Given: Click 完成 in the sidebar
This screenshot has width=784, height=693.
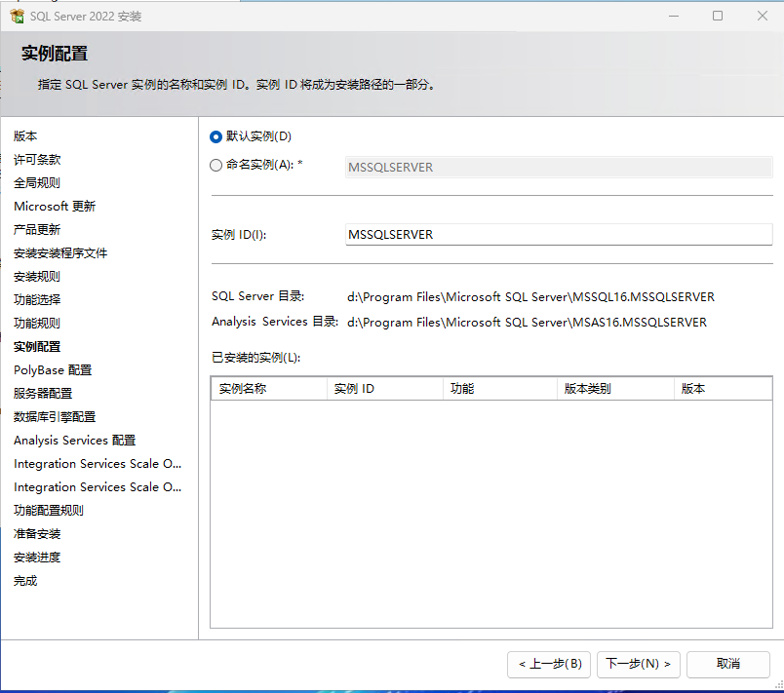Looking at the screenshot, I should [25, 581].
